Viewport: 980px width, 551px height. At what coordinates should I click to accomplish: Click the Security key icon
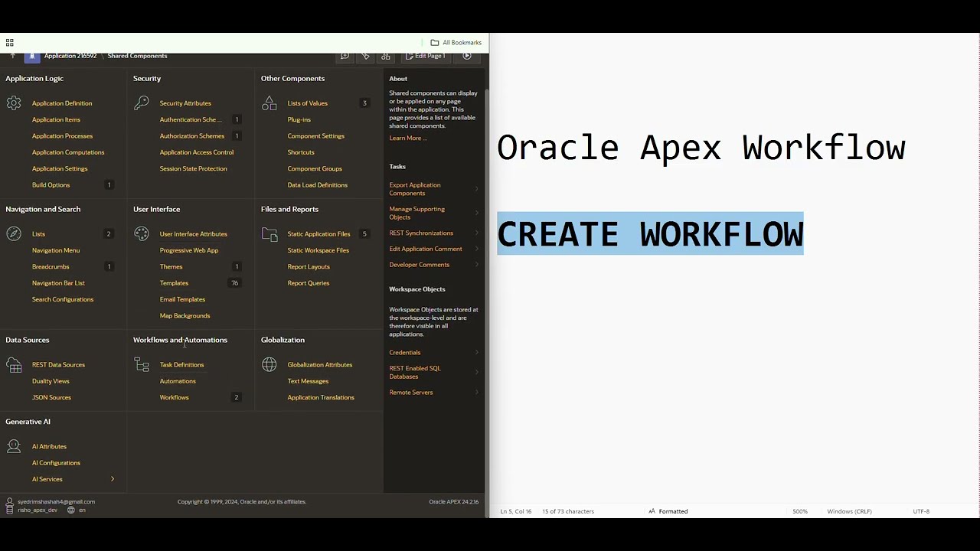[141, 103]
